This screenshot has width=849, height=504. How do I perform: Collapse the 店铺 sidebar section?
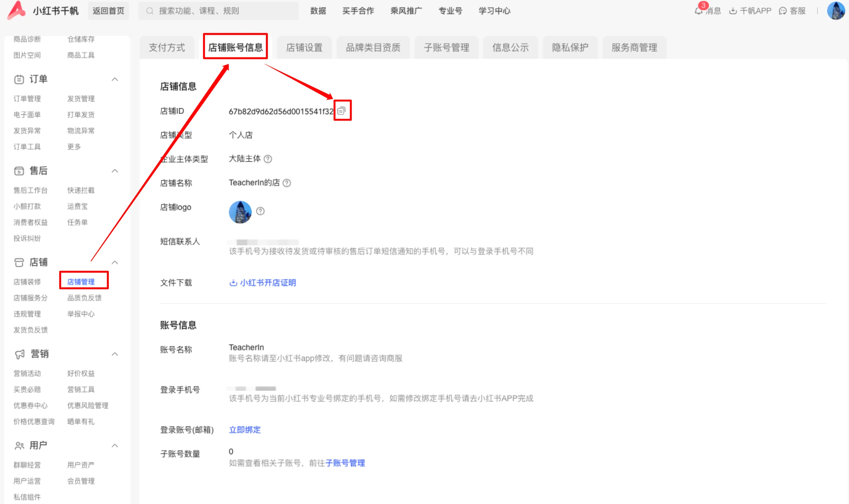115,262
